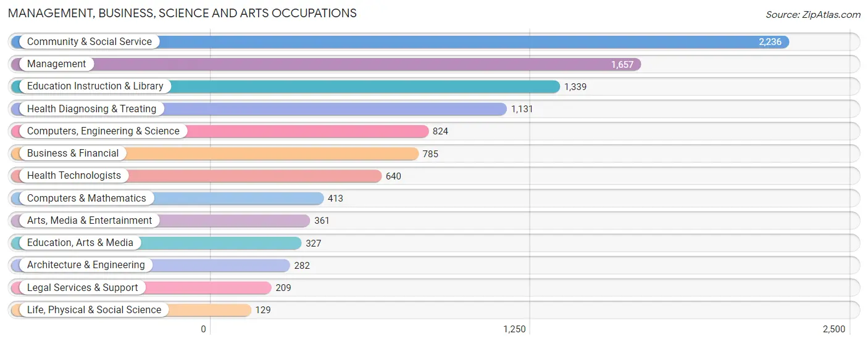This screenshot has height=344, width=868.
Task: Click the Computers, Engineering & Science label
Action: (x=103, y=131)
